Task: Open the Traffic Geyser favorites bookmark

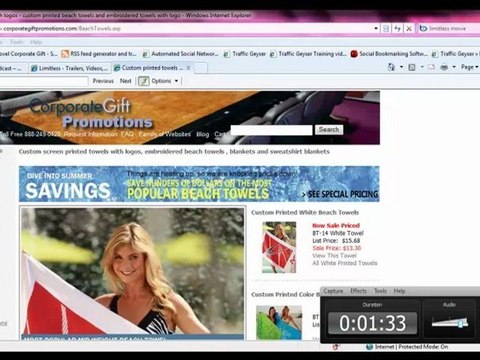Action: 245,54
